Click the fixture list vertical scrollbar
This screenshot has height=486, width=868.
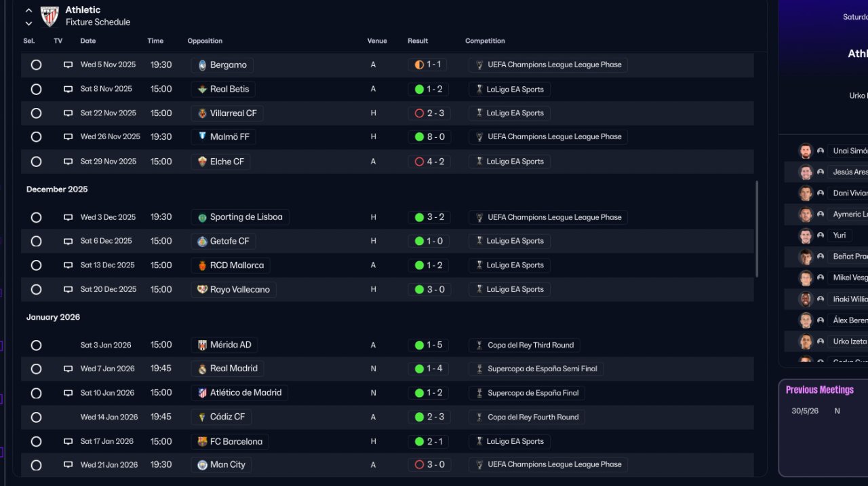(757, 228)
